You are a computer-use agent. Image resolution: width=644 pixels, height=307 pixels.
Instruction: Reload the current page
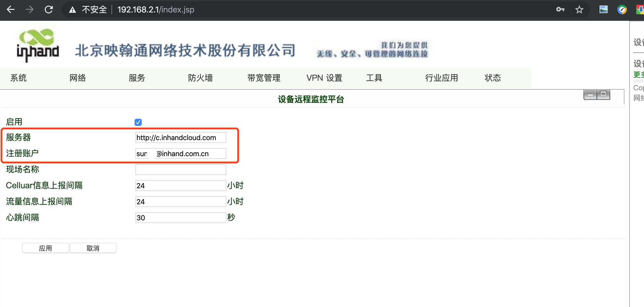pos(49,10)
